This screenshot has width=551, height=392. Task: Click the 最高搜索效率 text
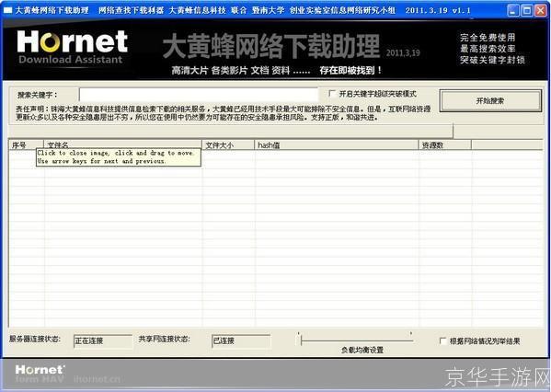[x=488, y=49]
